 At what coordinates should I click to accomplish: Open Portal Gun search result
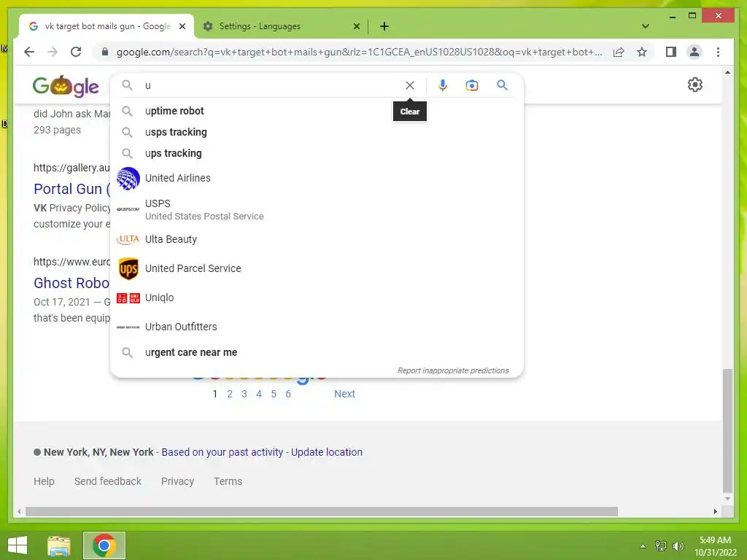[x=71, y=189]
